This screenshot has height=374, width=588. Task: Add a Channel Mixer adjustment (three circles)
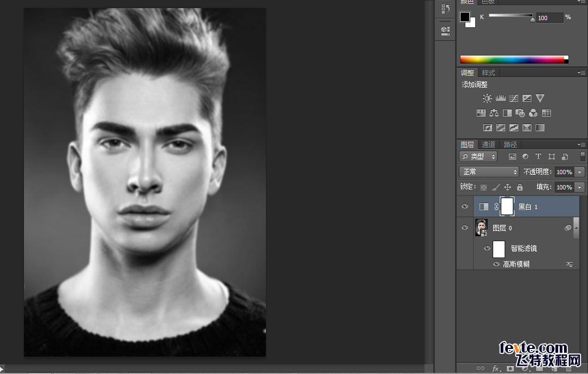(534, 113)
